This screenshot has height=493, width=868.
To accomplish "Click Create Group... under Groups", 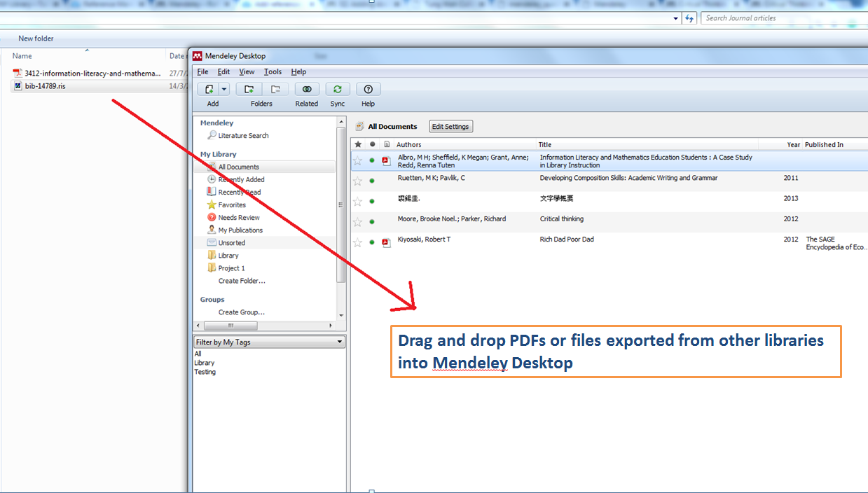I will (241, 312).
